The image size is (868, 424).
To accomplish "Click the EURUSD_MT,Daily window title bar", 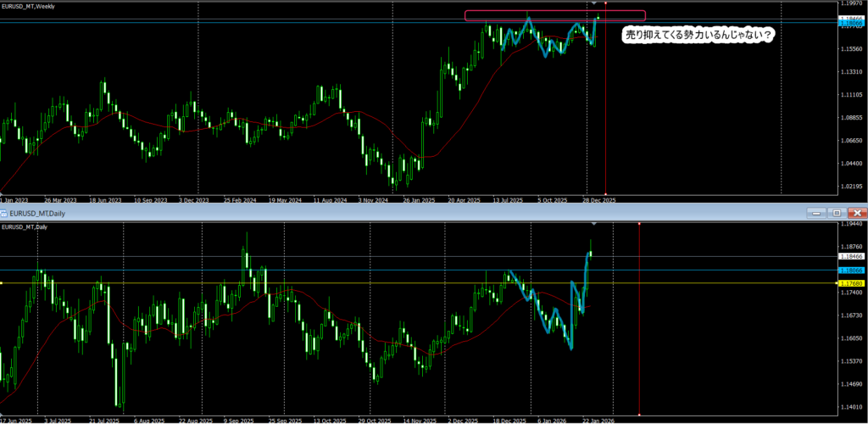I will 339,213.
